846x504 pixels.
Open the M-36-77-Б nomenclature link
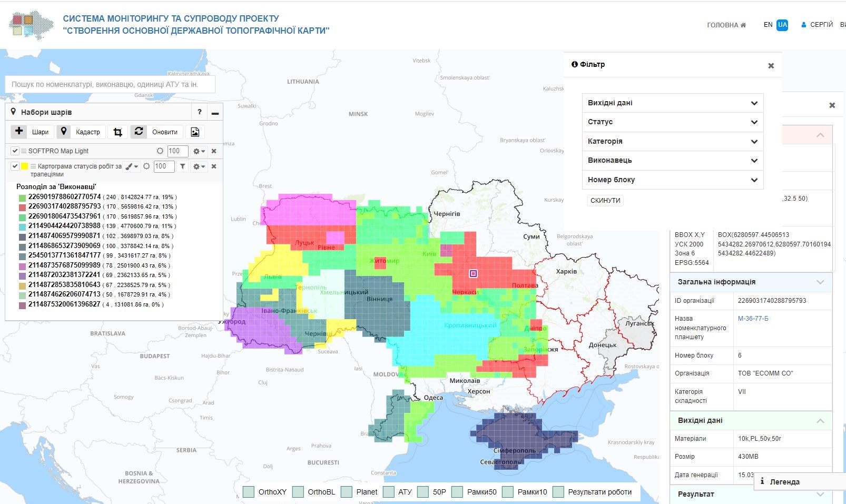tap(753, 319)
